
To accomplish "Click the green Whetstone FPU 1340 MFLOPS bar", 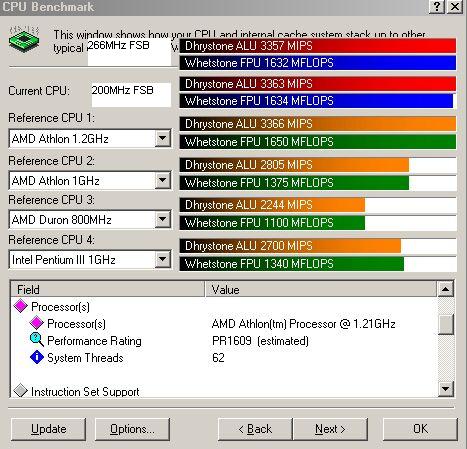I will tap(291, 264).
